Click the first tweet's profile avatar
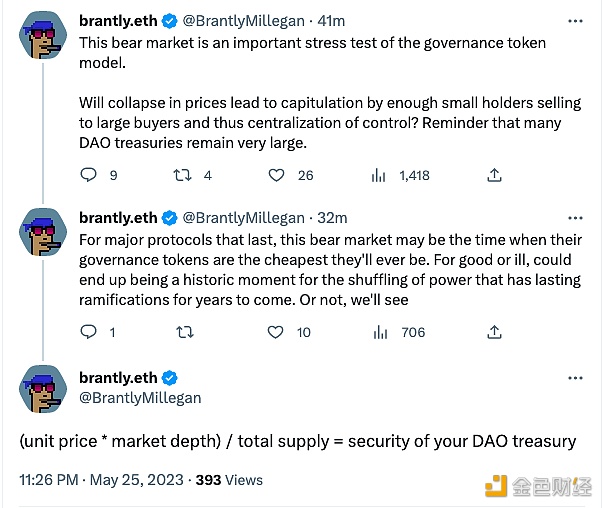Viewport: 603px width, 508px height. click(x=43, y=40)
